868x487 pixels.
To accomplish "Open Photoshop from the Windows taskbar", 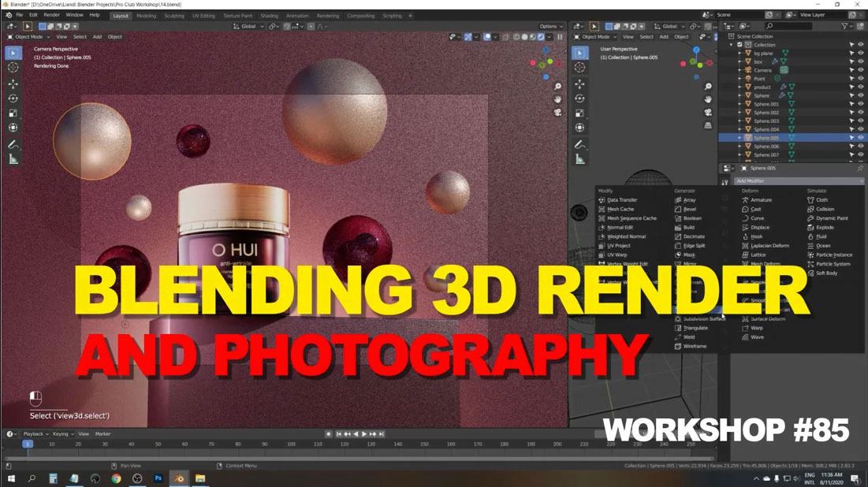I will click(158, 478).
